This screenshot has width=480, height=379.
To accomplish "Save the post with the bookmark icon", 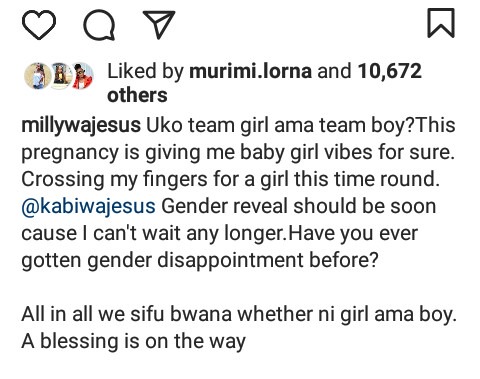I will click(441, 23).
